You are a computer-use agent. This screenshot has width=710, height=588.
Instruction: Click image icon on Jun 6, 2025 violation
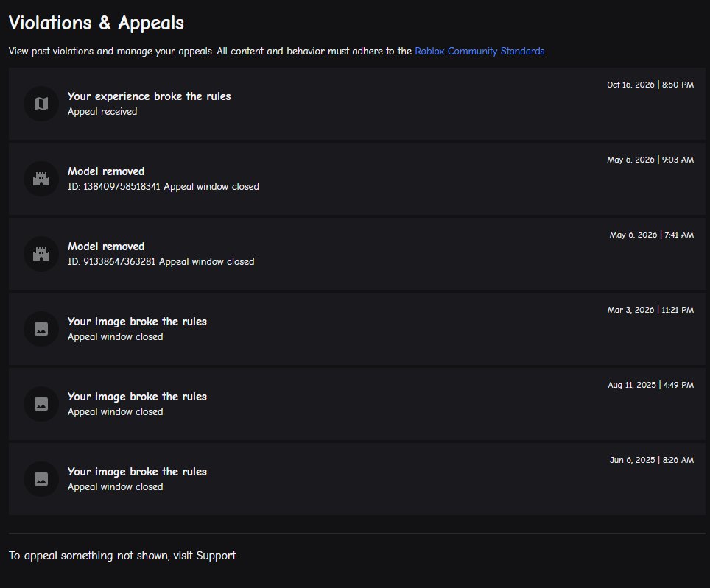(x=41, y=479)
